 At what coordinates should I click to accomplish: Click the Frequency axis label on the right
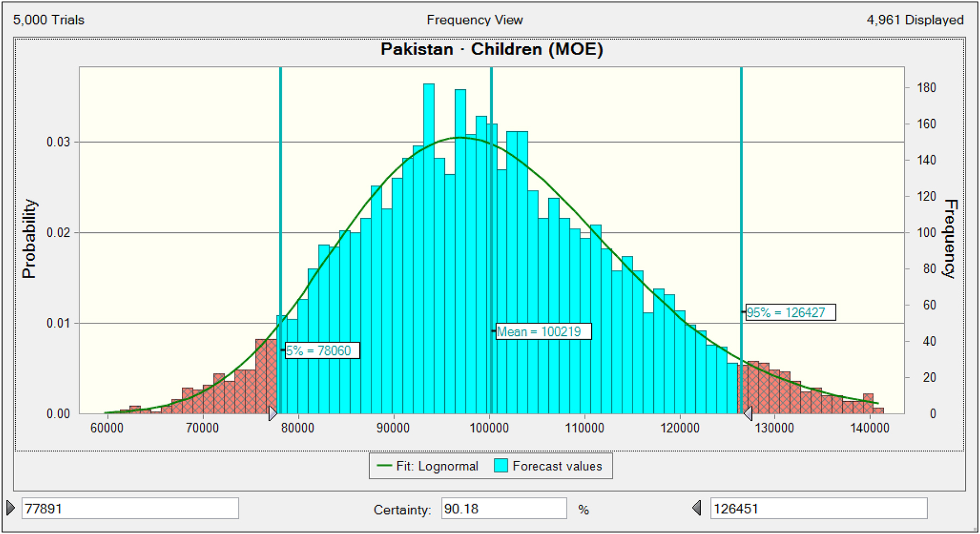click(950, 238)
